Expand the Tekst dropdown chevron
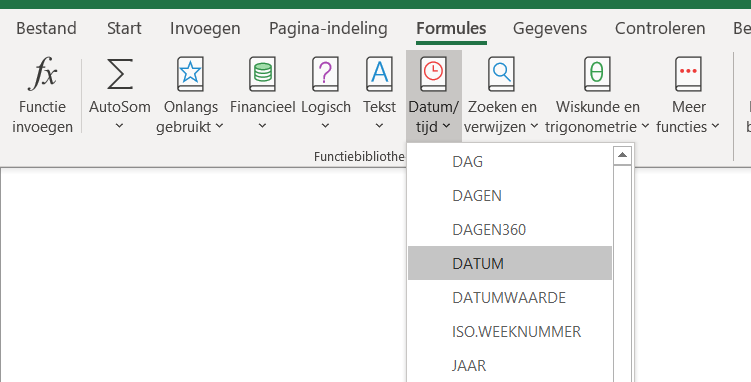Viewport: 751px width, 382px height. [379, 126]
